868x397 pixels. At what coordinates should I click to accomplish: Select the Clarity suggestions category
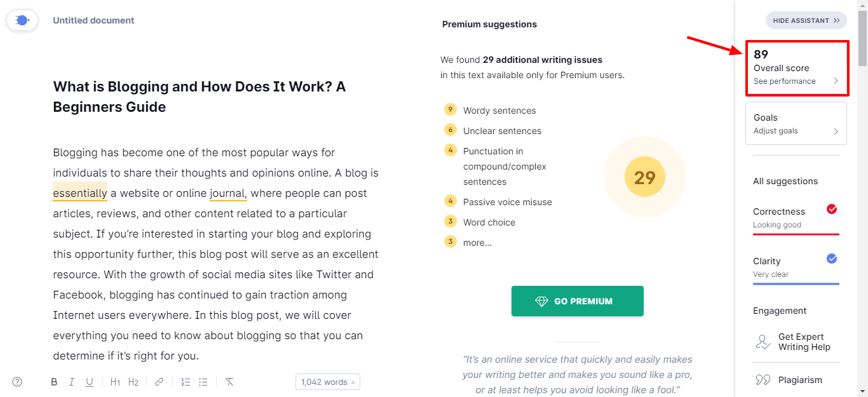[x=796, y=267]
